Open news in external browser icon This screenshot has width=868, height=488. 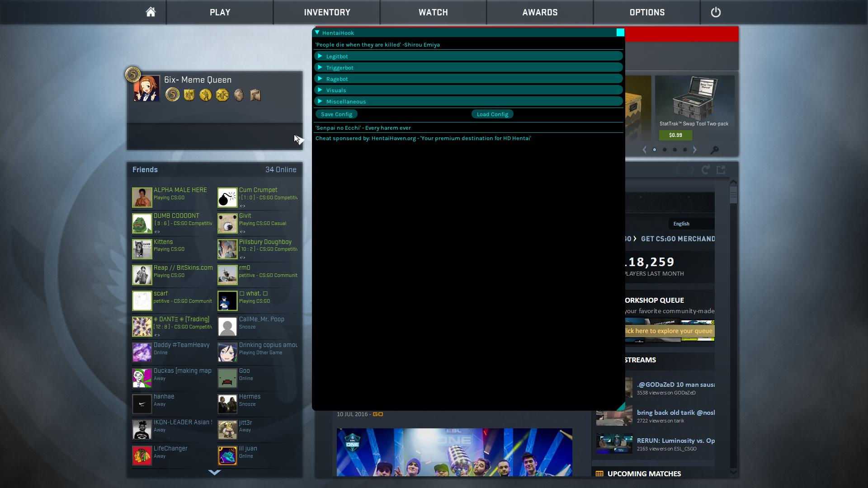pos(721,170)
